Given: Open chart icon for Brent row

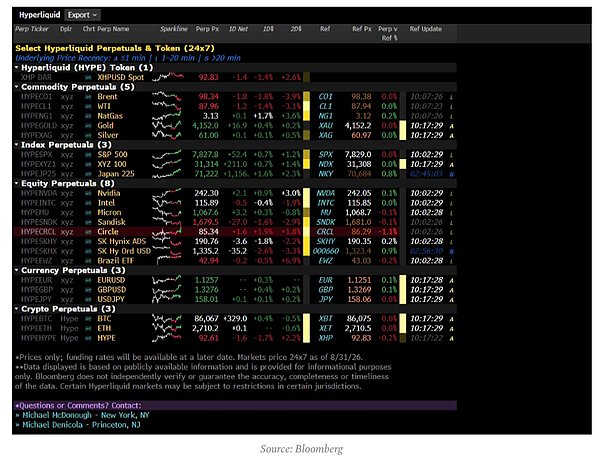Looking at the screenshot, I should point(88,97).
